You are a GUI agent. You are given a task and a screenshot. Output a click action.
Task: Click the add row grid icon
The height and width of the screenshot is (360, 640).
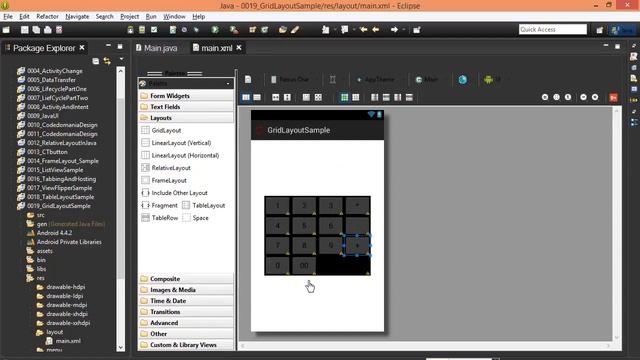coord(386,97)
